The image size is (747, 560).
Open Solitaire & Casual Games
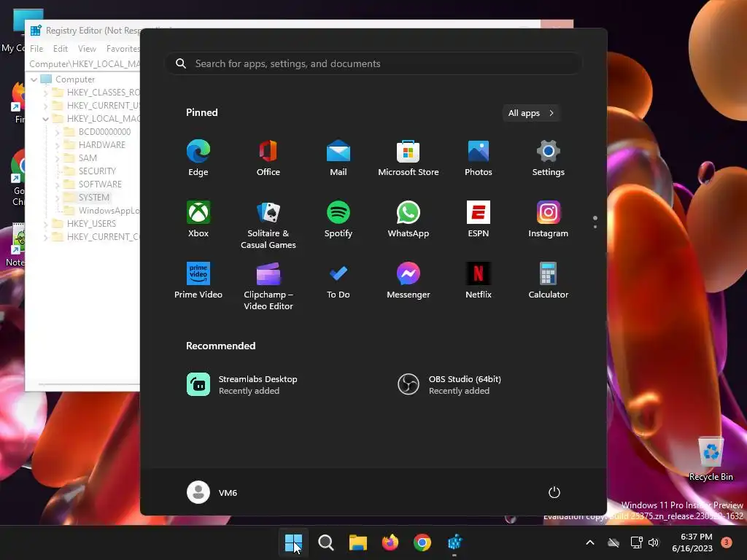(x=268, y=225)
